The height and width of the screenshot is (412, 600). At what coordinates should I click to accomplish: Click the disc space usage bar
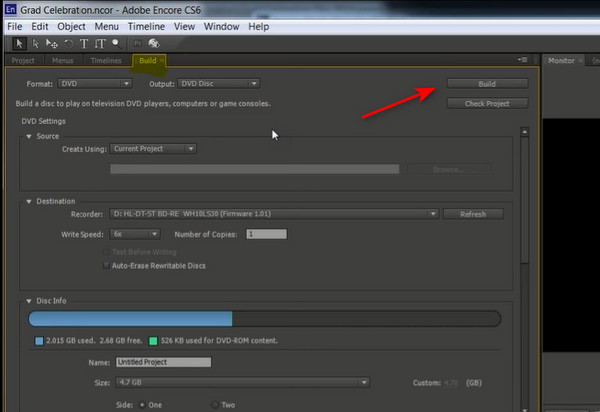[x=264, y=319]
